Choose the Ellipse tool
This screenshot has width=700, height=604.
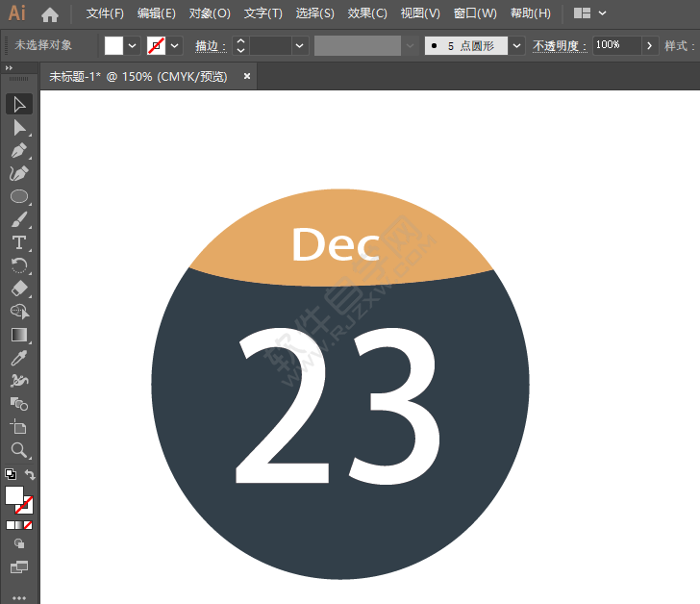(x=19, y=196)
